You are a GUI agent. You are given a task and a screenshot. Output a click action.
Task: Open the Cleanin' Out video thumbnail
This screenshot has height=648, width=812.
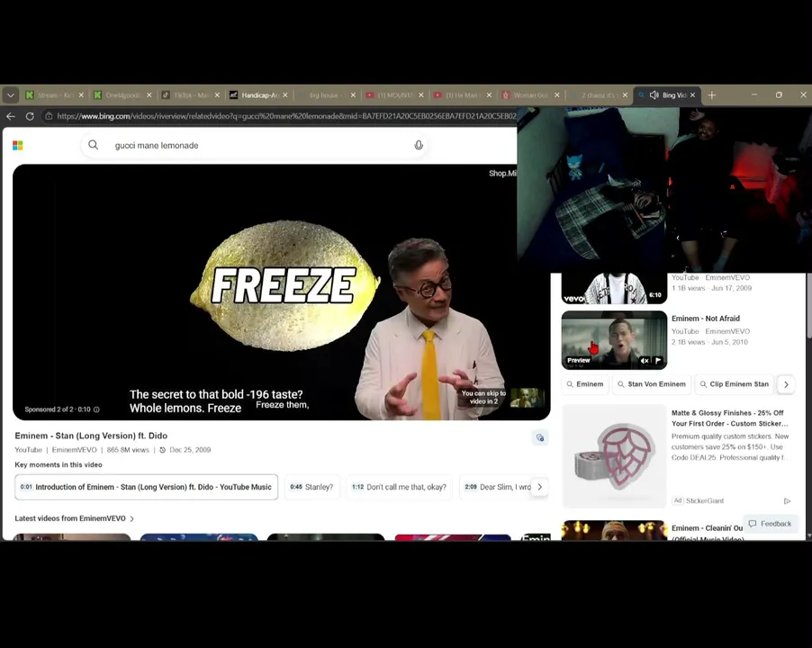(x=614, y=530)
